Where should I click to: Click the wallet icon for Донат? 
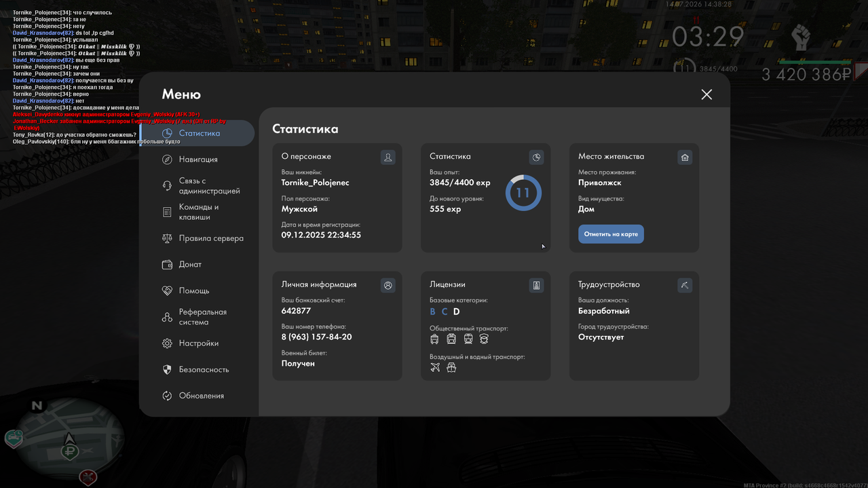click(167, 265)
